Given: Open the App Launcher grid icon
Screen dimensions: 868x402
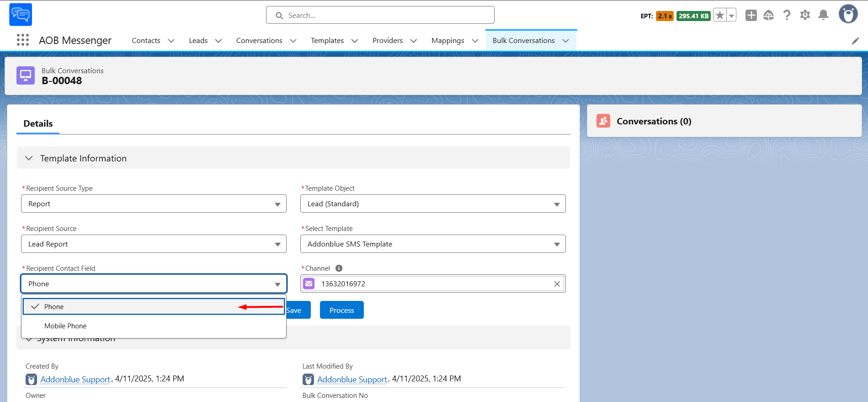Looking at the screenshot, I should (x=23, y=40).
